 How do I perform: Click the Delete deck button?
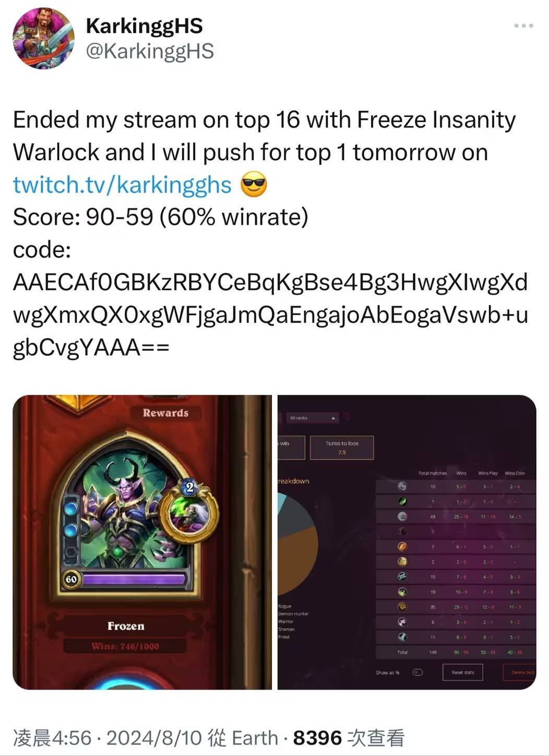click(x=521, y=672)
